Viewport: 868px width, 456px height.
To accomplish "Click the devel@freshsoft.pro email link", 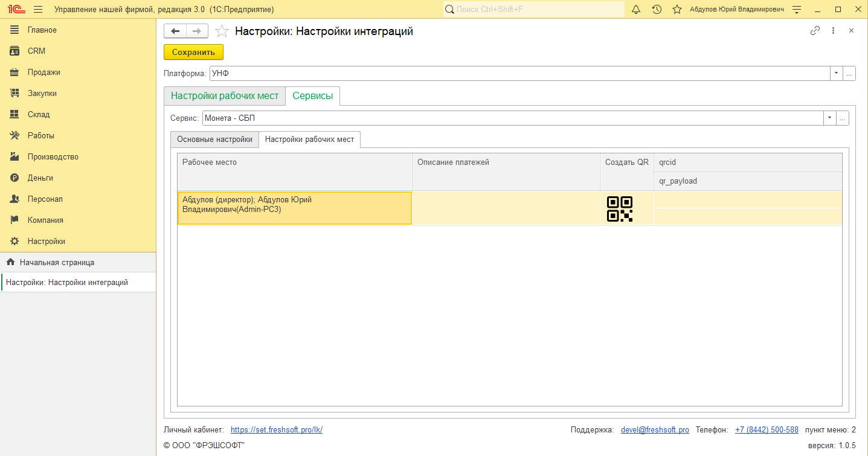I will pyautogui.click(x=655, y=430).
